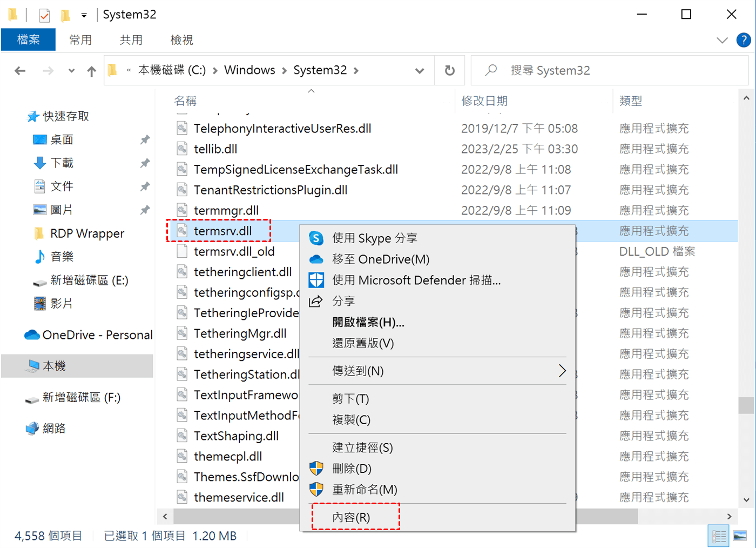The image size is (756, 548).
Task: Click the share arrow icon in context menu
Action: [316, 301]
